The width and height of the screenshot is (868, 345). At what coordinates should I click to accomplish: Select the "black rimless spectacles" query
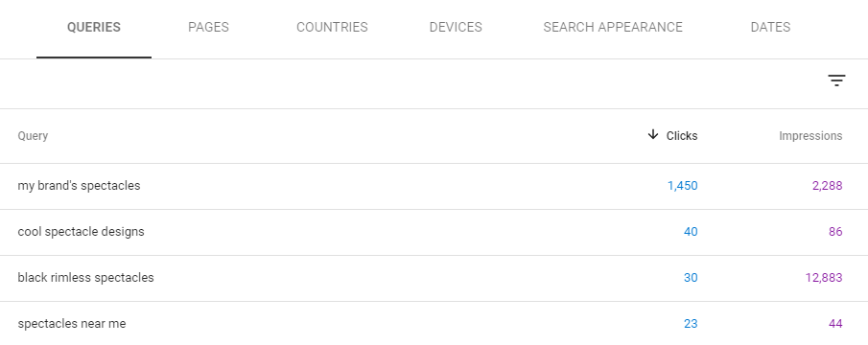(85, 278)
